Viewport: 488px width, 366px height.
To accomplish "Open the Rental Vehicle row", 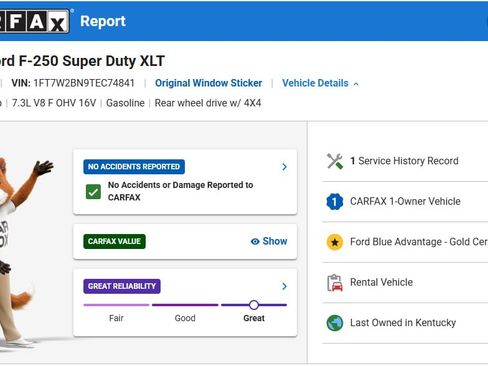I will pos(405,283).
